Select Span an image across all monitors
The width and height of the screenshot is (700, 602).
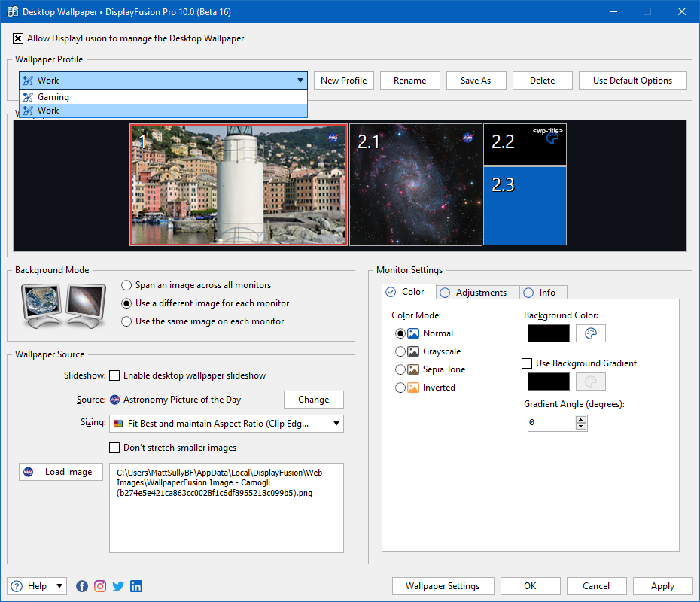click(x=126, y=285)
